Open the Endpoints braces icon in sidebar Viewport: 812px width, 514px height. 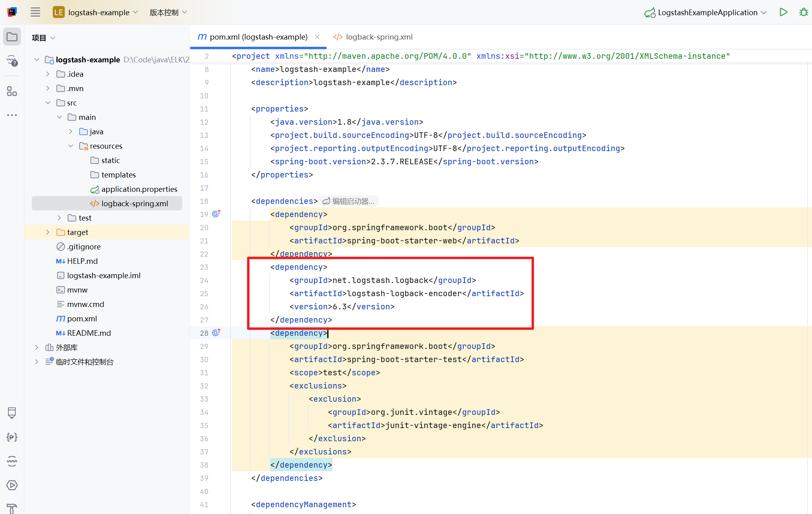pos(12,437)
